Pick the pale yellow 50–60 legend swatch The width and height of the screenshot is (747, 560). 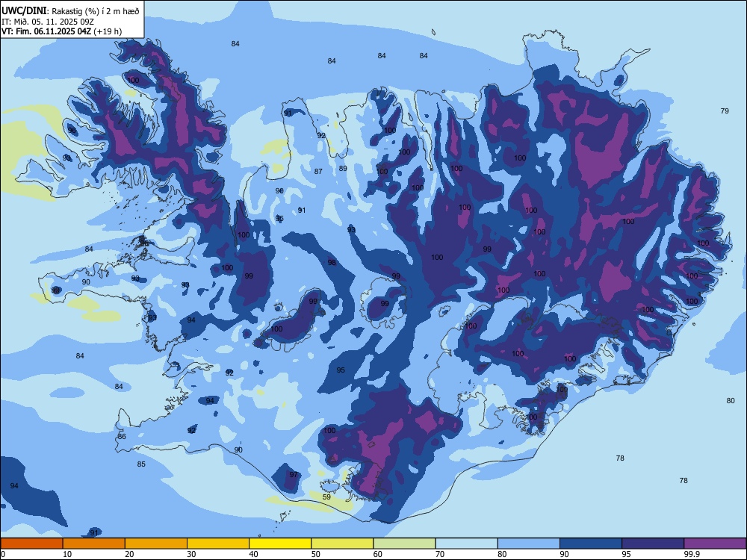tap(342, 544)
